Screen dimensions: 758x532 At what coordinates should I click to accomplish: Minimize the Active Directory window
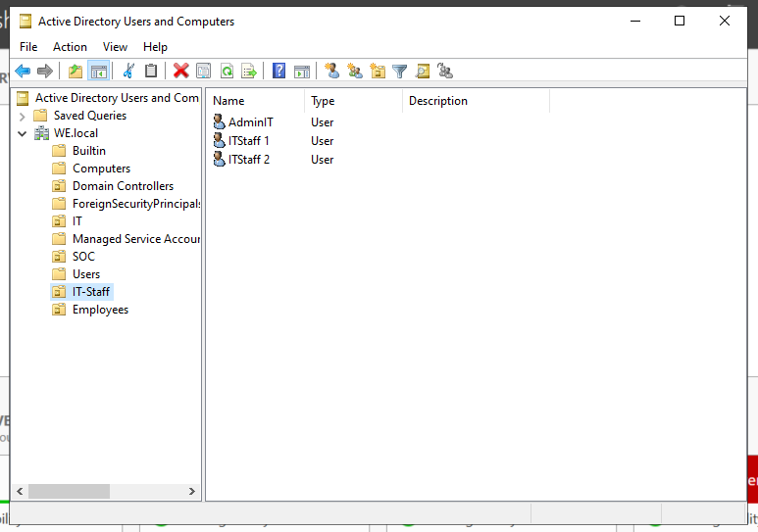coord(635,21)
